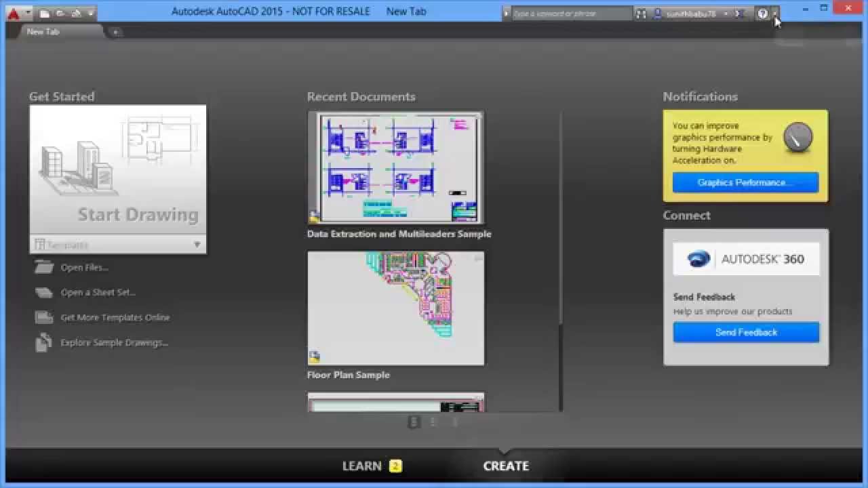Expand the Quick Access toolbar customize arrow
868x488 pixels.
tap(90, 13)
